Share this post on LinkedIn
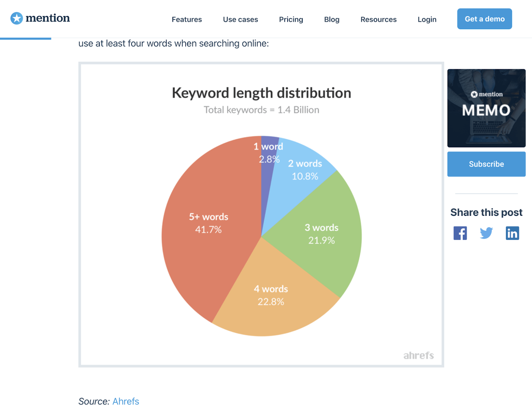The image size is (532, 411). 512,233
